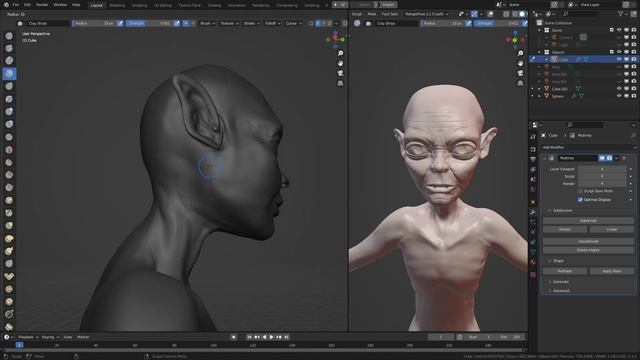Toggle camera view in right viewport

(520, 73)
